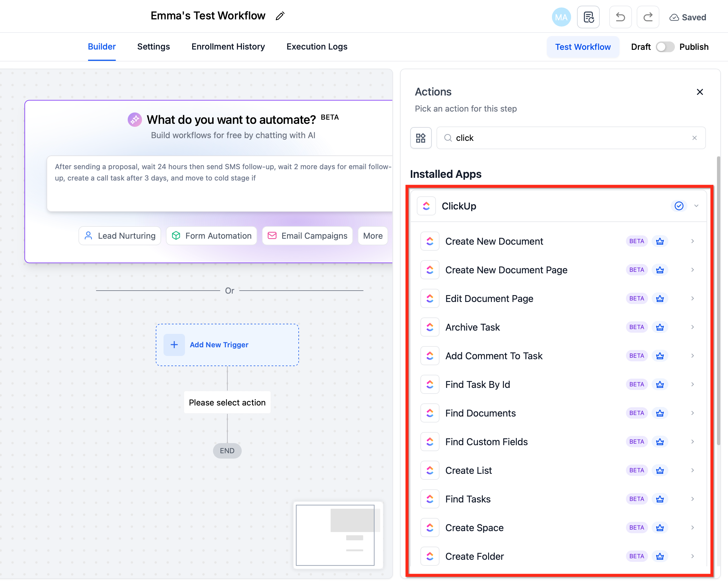Switch to the Settings tab
728x586 pixels.
153,47
